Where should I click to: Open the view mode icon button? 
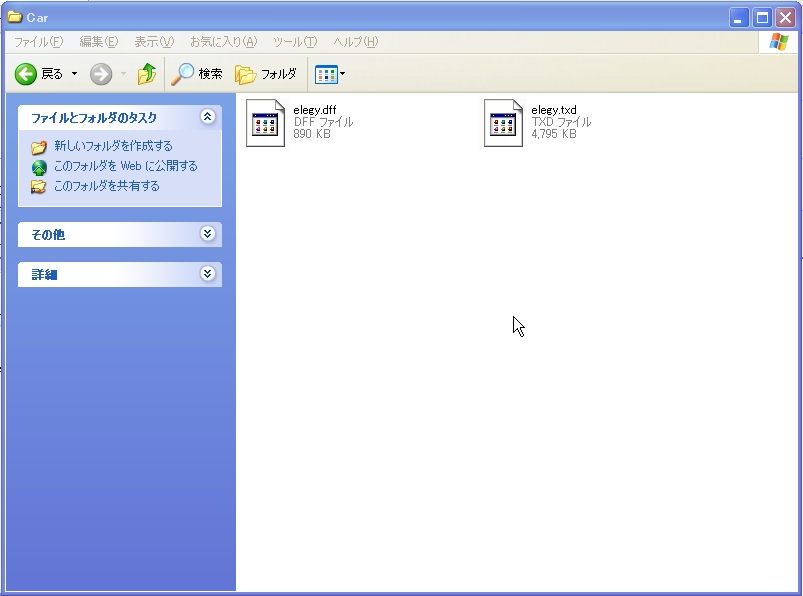point(326,74)
